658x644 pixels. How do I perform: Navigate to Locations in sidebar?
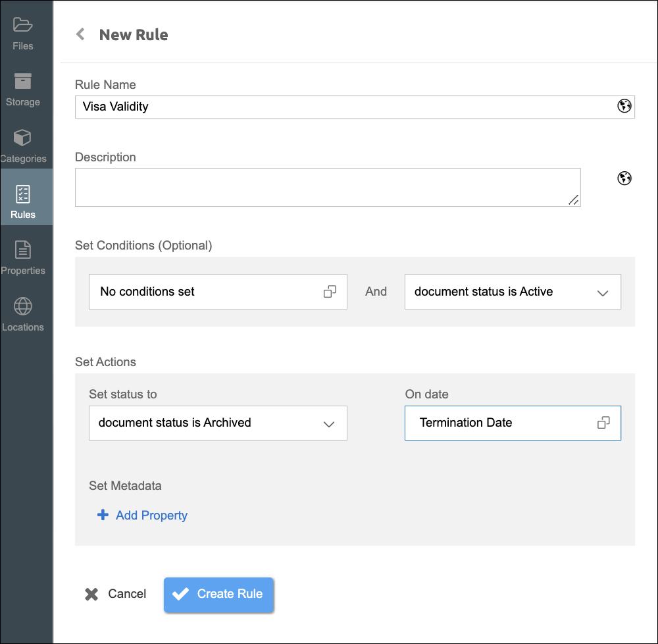point(22,315)
